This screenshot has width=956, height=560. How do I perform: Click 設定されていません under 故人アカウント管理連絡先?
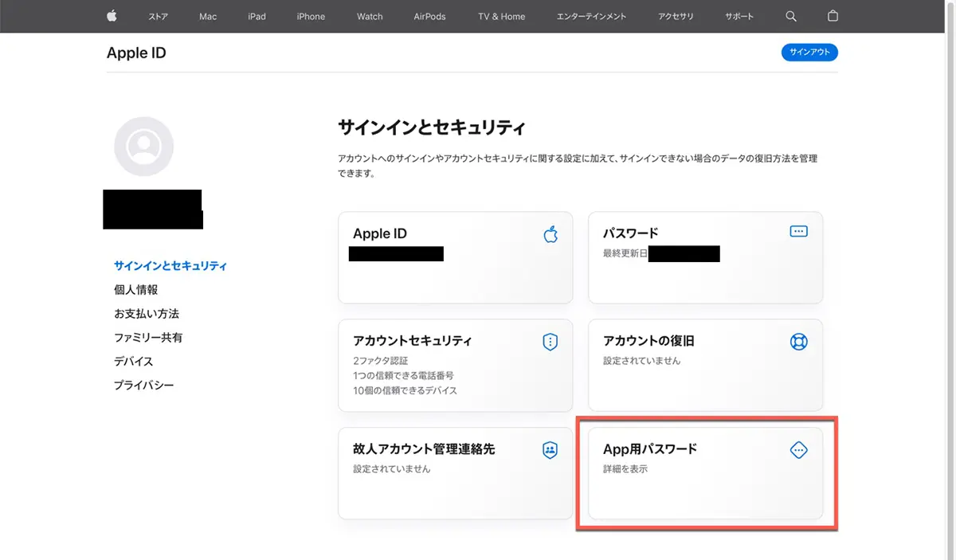(x=392, y=469)
